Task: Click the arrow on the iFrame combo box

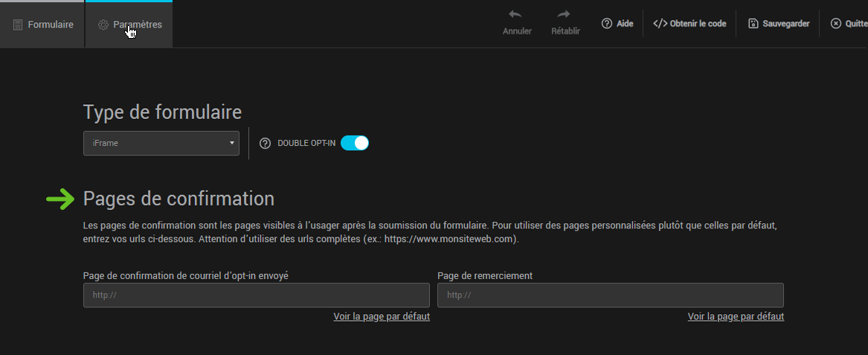Action: pos(232,143)
